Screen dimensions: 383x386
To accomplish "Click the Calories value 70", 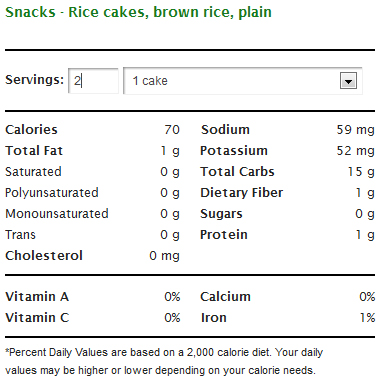I will click(x=172, y=129).
